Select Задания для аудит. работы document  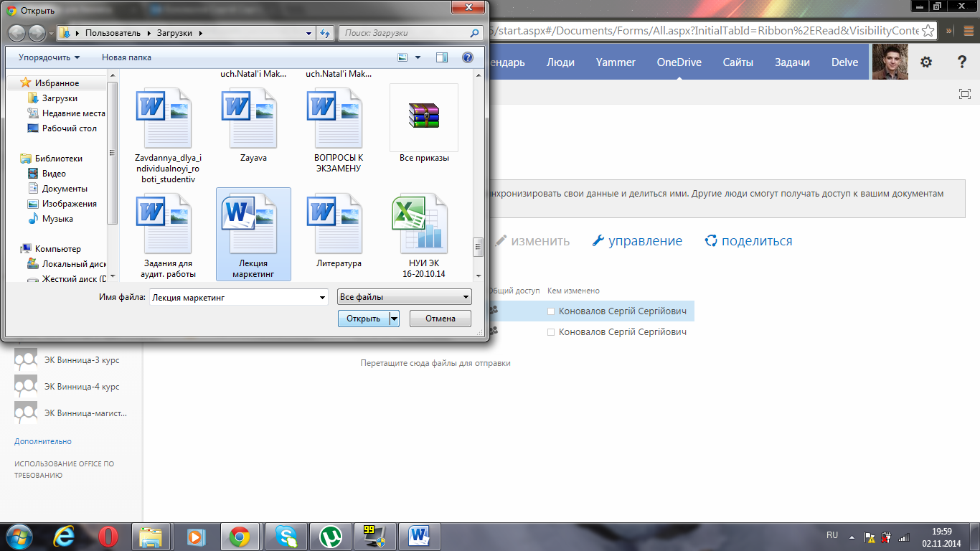coord(167,235)
